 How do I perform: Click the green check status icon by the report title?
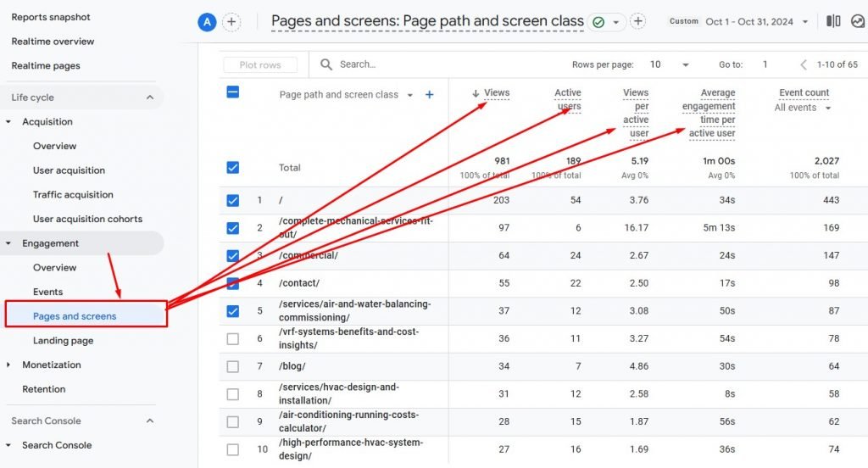[598, 22]
